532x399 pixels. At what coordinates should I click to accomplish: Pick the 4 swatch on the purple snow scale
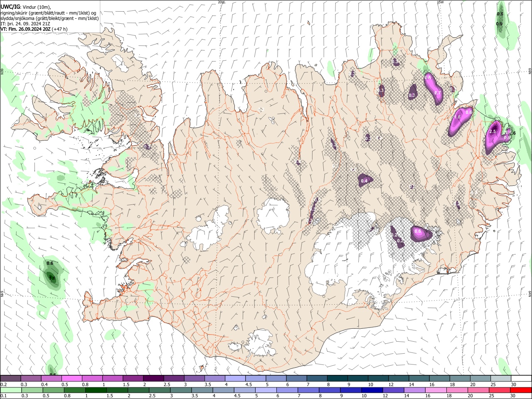[235, 379]
